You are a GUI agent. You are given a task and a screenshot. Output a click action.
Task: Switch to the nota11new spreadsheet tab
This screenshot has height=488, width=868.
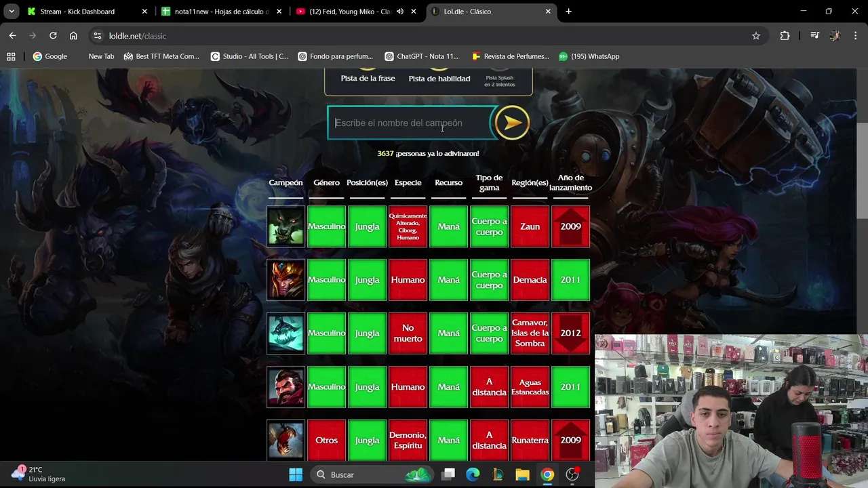[x=222, y=12]
